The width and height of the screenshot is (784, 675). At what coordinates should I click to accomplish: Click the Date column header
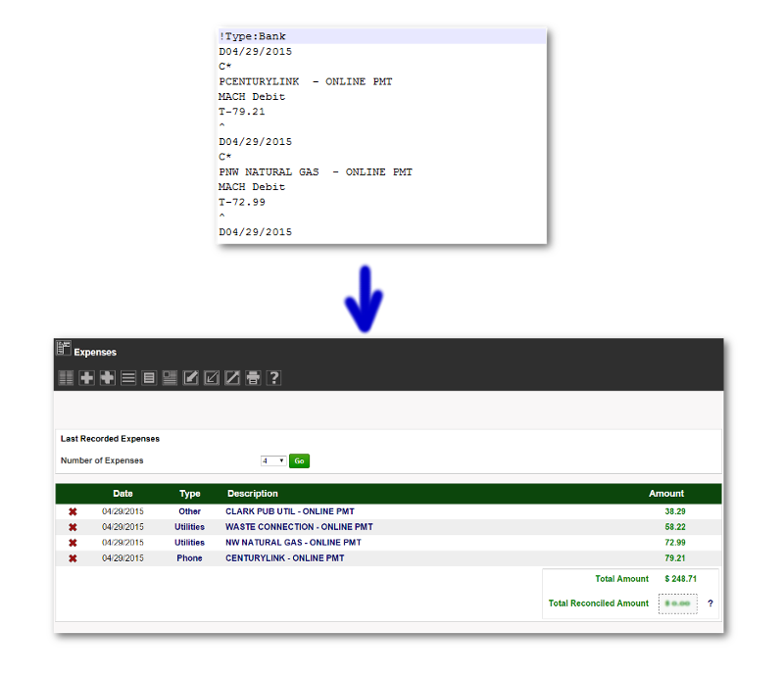[122, 494]
